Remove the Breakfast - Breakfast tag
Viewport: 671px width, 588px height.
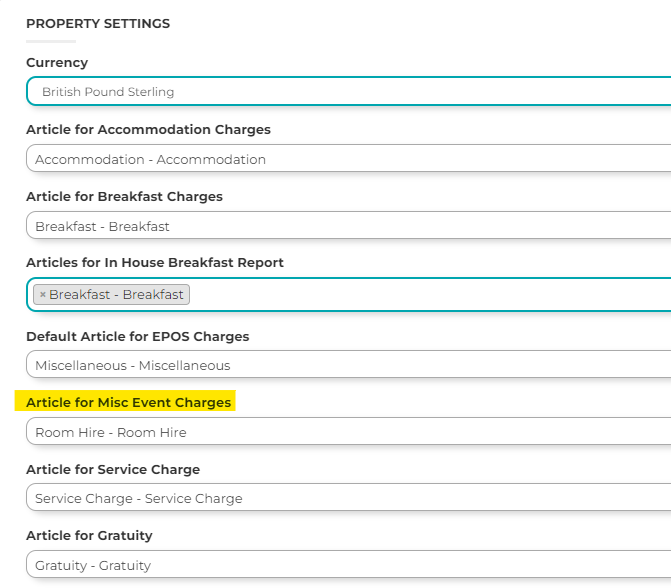pyautogui.click(x=42, y=294)
